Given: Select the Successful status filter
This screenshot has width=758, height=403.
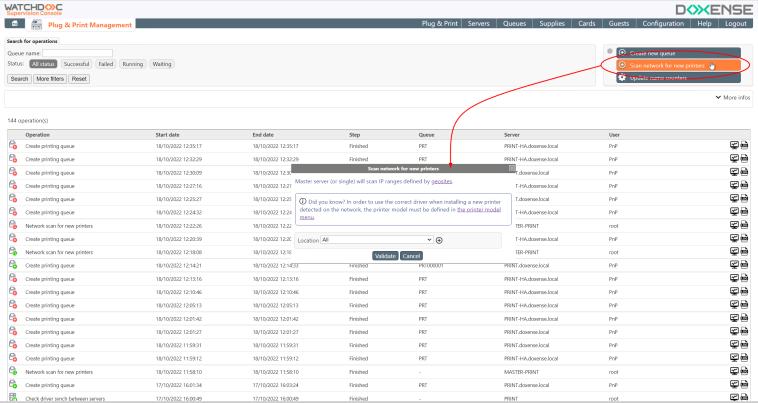Looking at the screenshot, I should pyautogui.click(x=76, y=64).
